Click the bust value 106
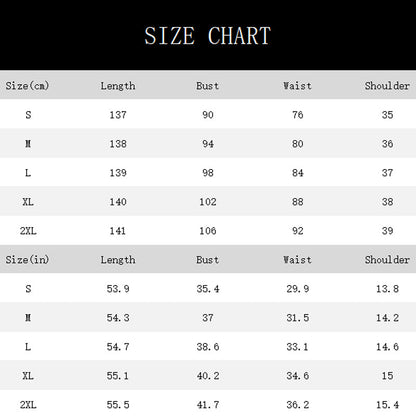416x416 pixels. 208,231
